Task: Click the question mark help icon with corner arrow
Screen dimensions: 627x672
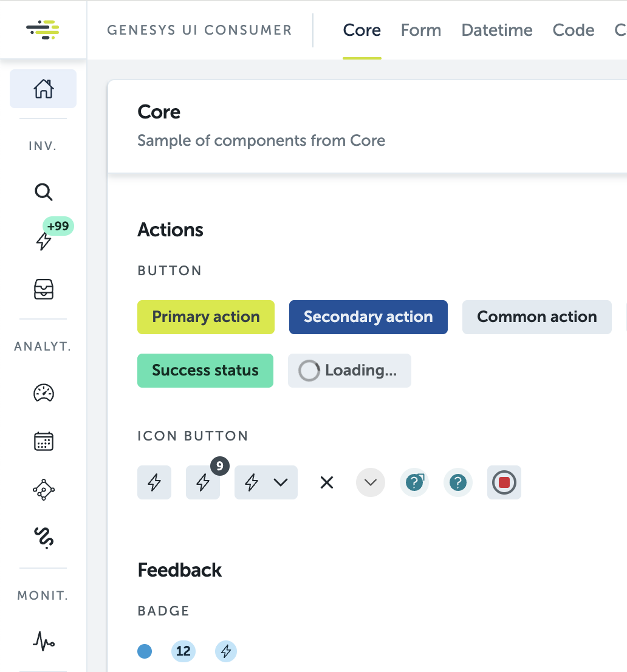Action: [x=414, y=483]
